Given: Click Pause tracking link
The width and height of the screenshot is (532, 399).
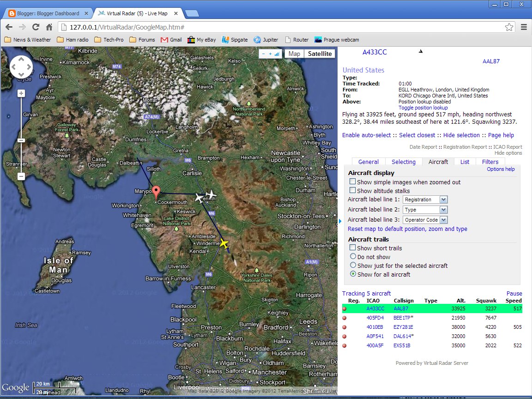Looking at the screenshot, I should [x=514, y=294].
